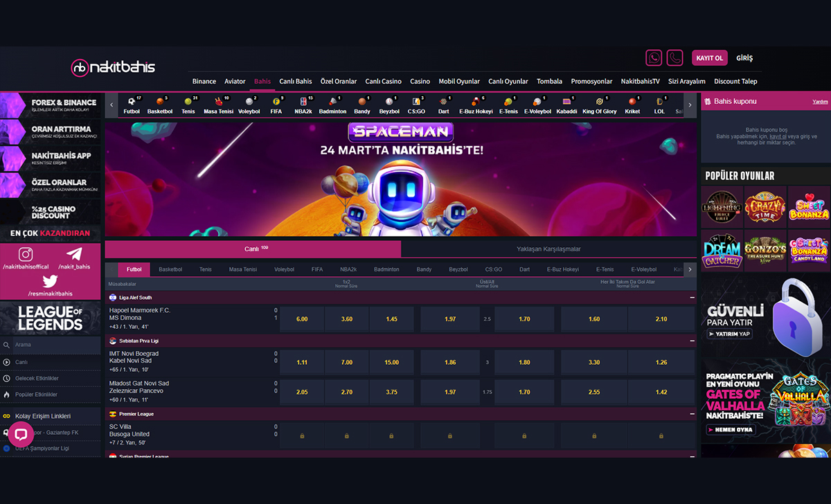Open the Canlı Bahis menu item
Screen dimensions: 831x504
[x=296, y=81]
